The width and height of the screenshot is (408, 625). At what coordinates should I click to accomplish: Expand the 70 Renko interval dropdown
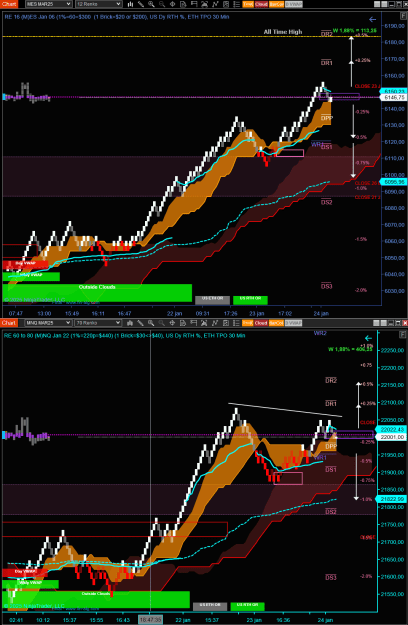point(98,323)
